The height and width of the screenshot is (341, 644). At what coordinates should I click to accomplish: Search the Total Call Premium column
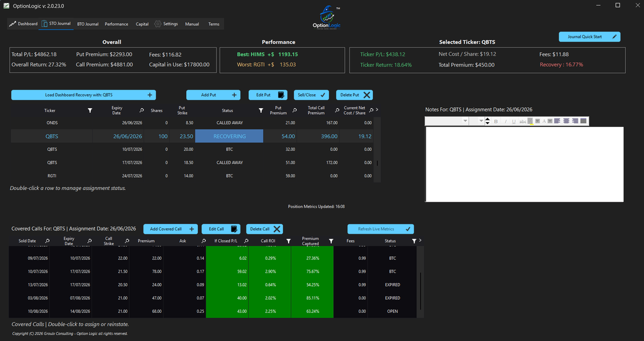click(x=337, y=111)
